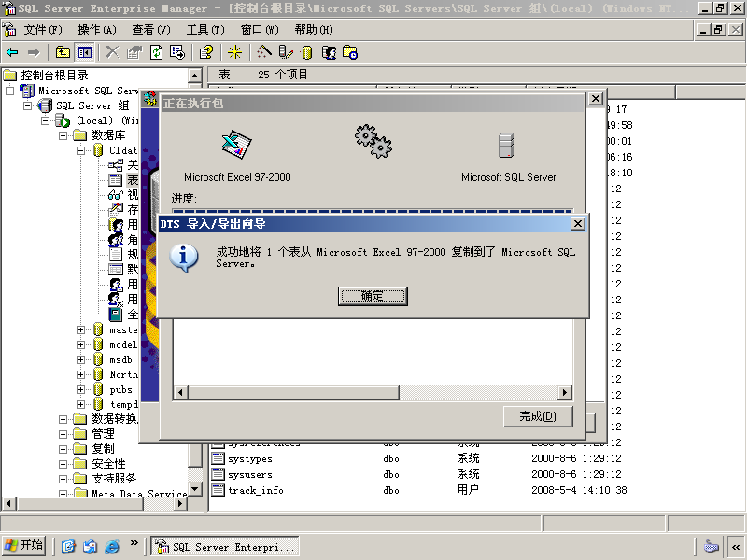
Task: Toggle the show/hide console tree toolbar icon
Action: (85, 52)
